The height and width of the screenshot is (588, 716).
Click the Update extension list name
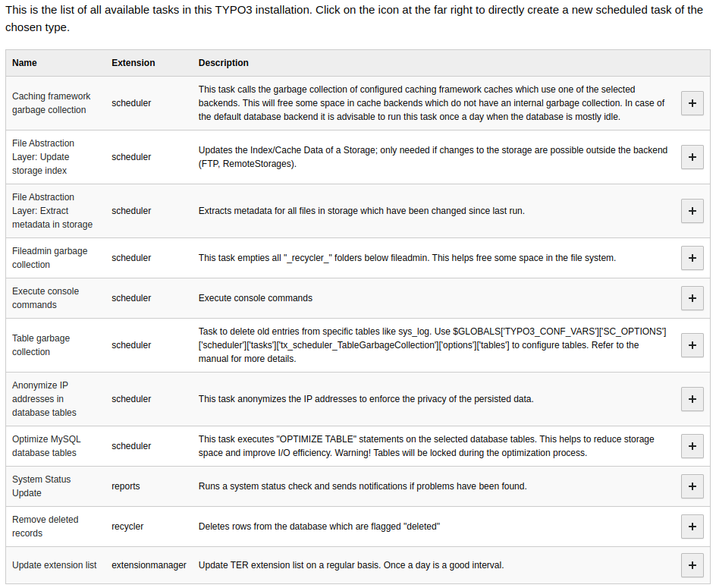click(55, 565)
